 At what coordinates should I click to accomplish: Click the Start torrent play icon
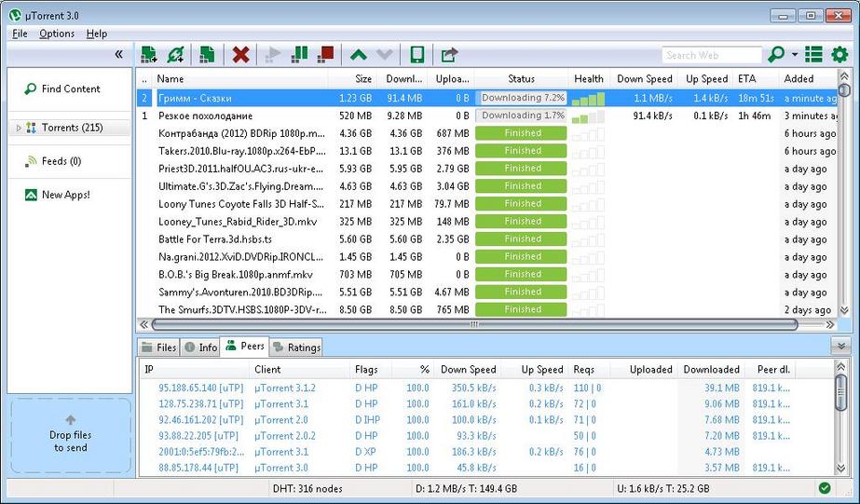[273, 54]
